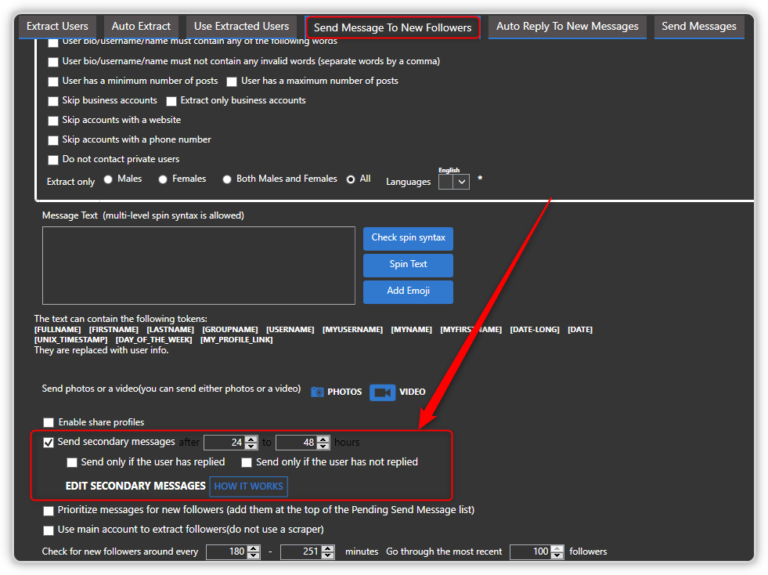Enable Skip business accounts
Viewport: 768px width, 575px height.
(53, 101)
